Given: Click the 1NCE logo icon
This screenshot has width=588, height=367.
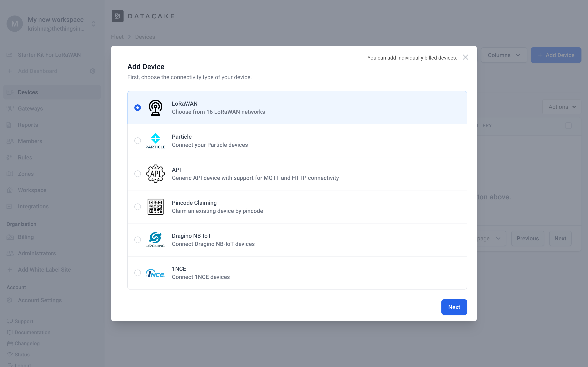Looking at the screenshot, I should (155, 273).
